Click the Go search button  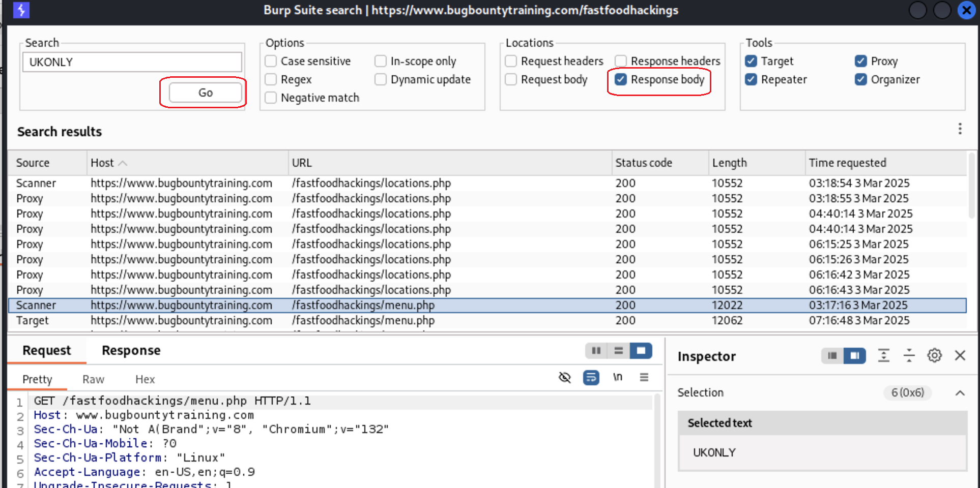pos(205,93)
